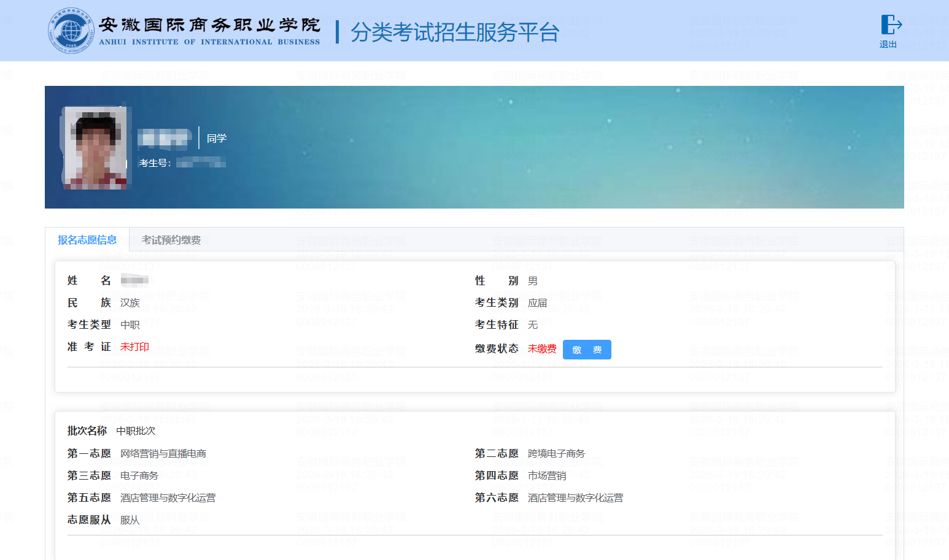The height and width of the screenshot is (560, 949).
Task: Select second choice 跨境电子商务
Action: (x=556, y=453)
